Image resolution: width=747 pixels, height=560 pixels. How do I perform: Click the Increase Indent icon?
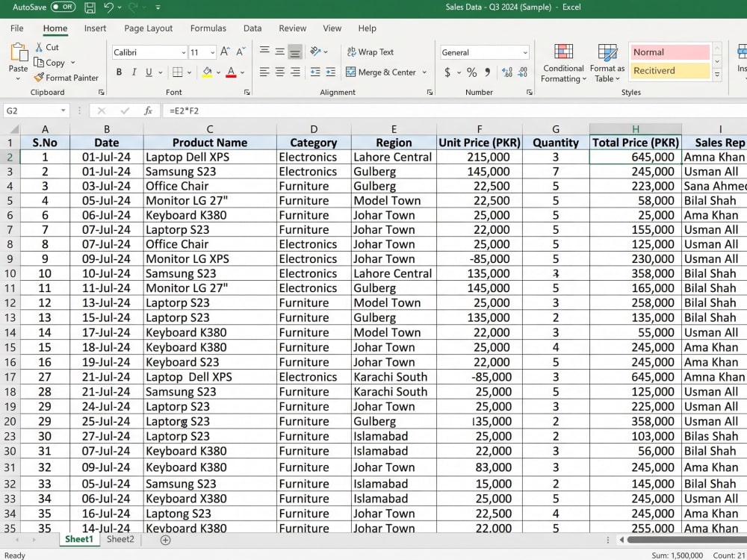point(331,72)
